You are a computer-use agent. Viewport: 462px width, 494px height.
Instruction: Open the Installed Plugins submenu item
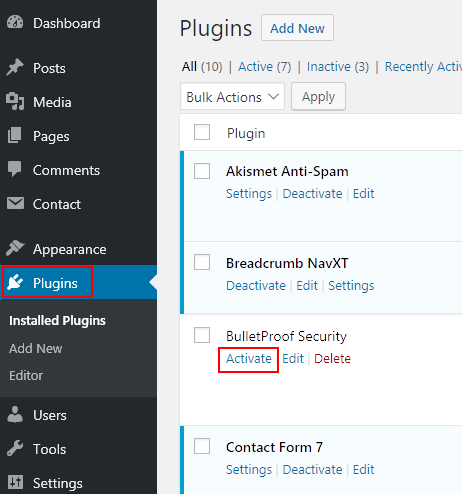[57, 320]
